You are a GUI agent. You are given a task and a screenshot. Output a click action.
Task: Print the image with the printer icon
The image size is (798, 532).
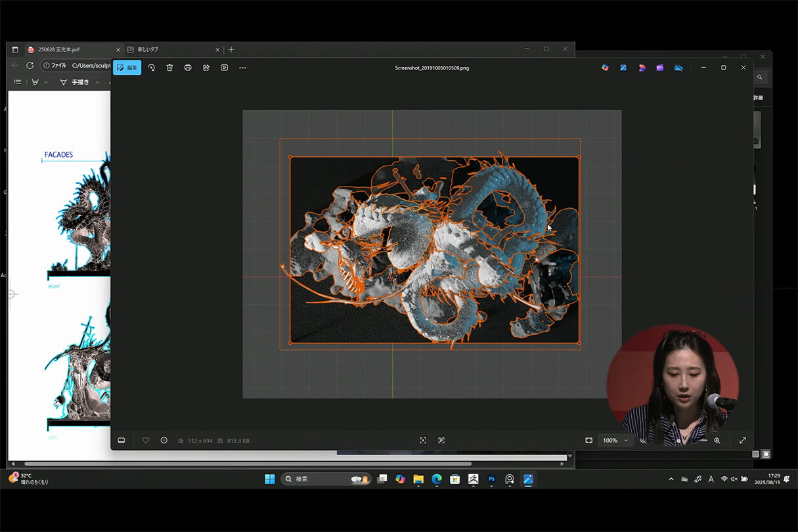188,68
